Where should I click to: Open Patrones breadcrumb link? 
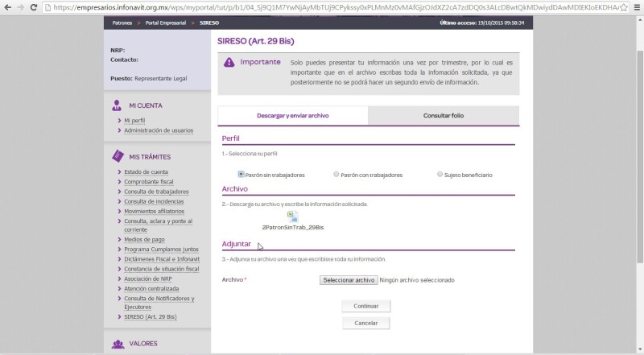coord(122,23)
